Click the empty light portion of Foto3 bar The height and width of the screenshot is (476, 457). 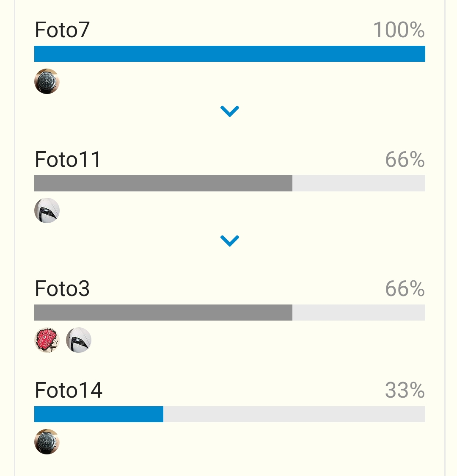click(359, 313)
